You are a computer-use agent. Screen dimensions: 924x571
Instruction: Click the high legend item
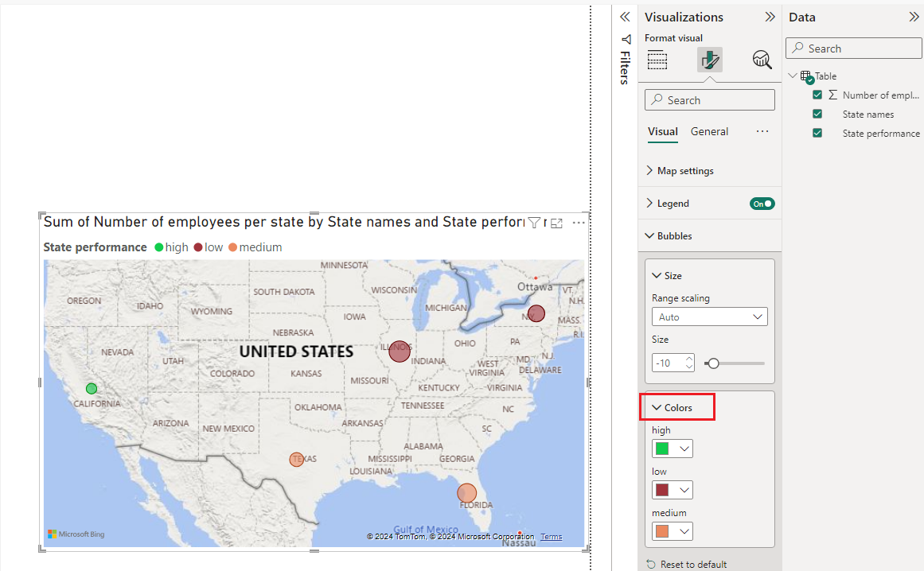(171, 247)
